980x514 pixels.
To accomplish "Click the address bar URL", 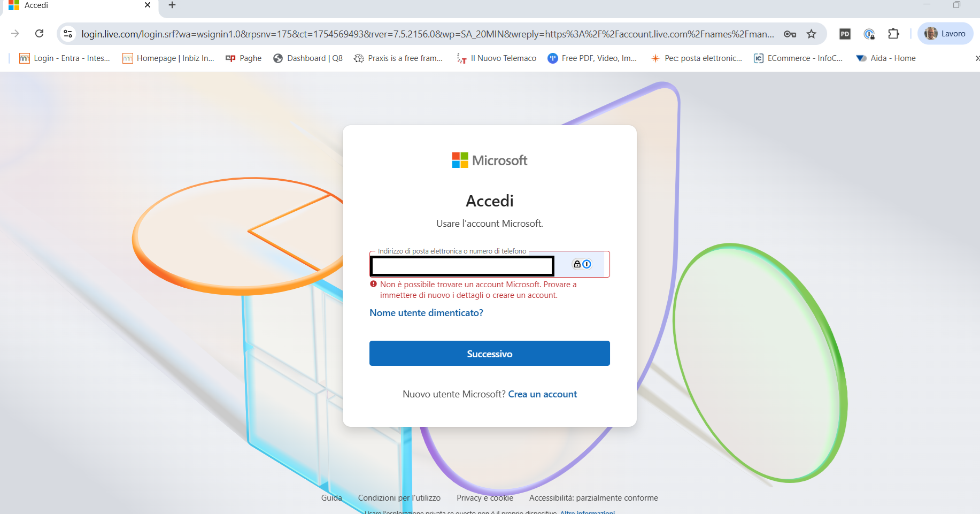I will coord(428,34).
